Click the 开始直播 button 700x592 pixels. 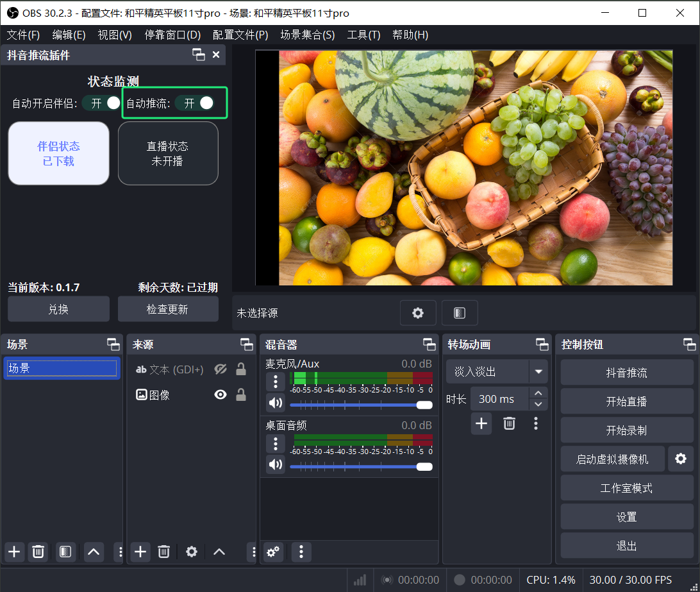(x=626, y=402)
